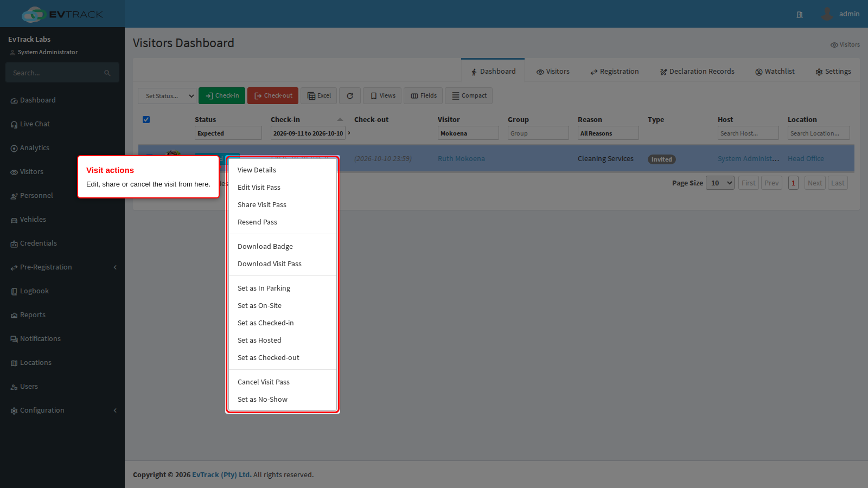Click the Dashboard gauge icon in sidebar

click(14, 101)
